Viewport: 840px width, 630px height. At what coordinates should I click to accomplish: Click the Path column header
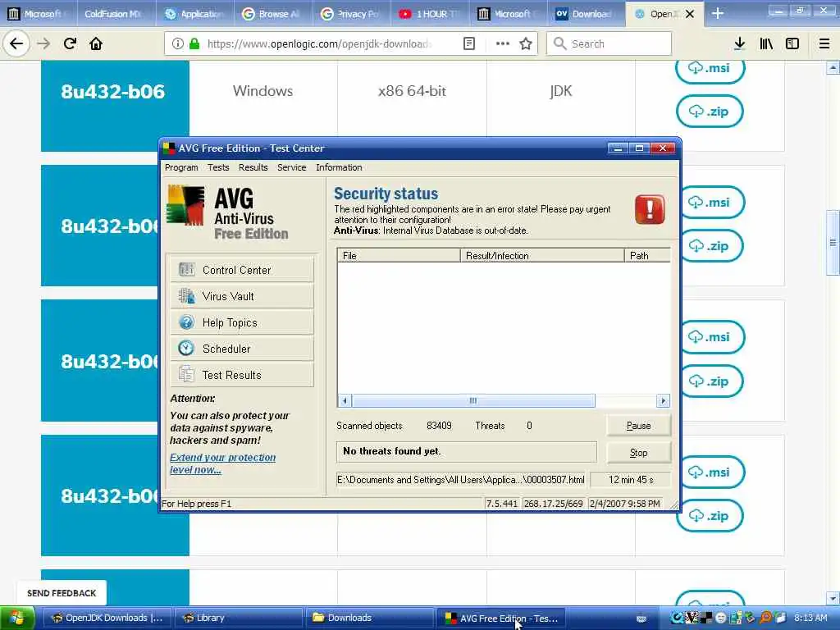pyautogui.click(x=647, y=256)
